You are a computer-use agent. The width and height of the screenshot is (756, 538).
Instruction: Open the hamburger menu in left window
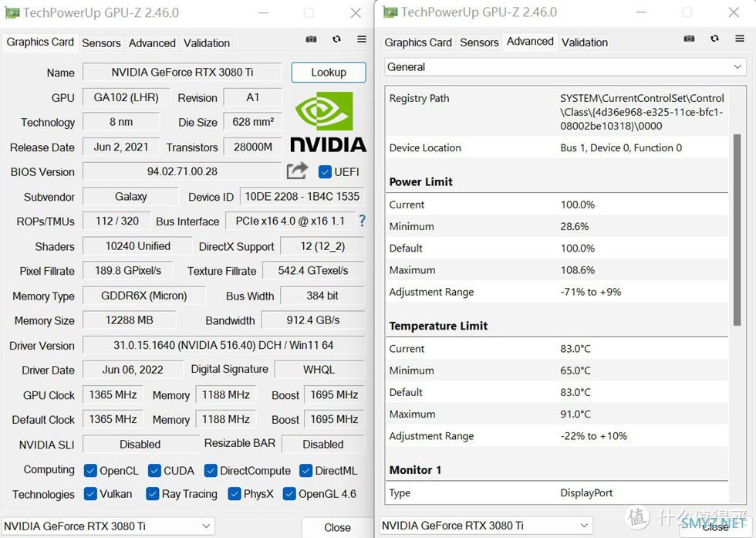362,39
